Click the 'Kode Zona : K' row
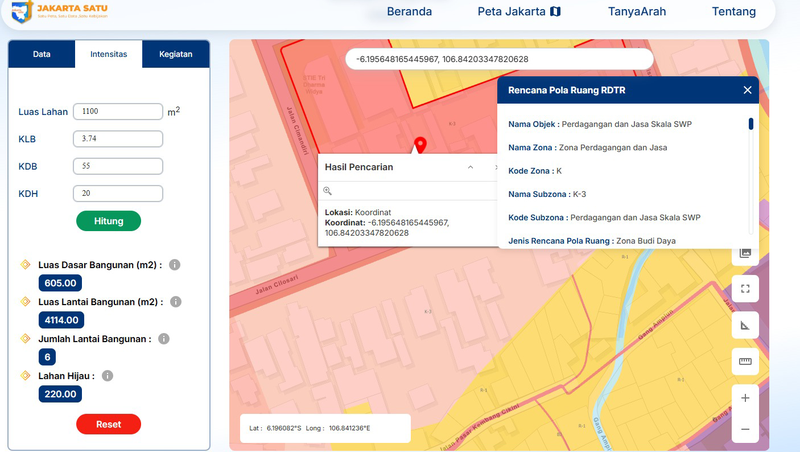The image size is (800, 452). [x=535, y=171]
